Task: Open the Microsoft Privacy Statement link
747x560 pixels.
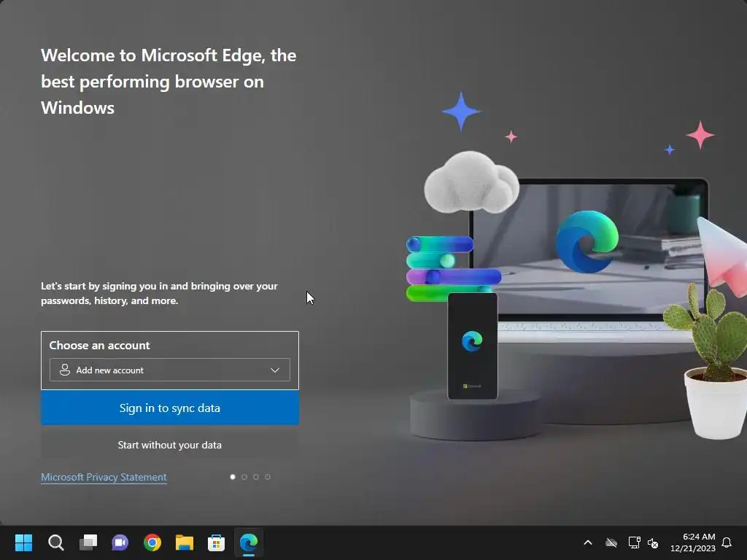Action: 104,477
